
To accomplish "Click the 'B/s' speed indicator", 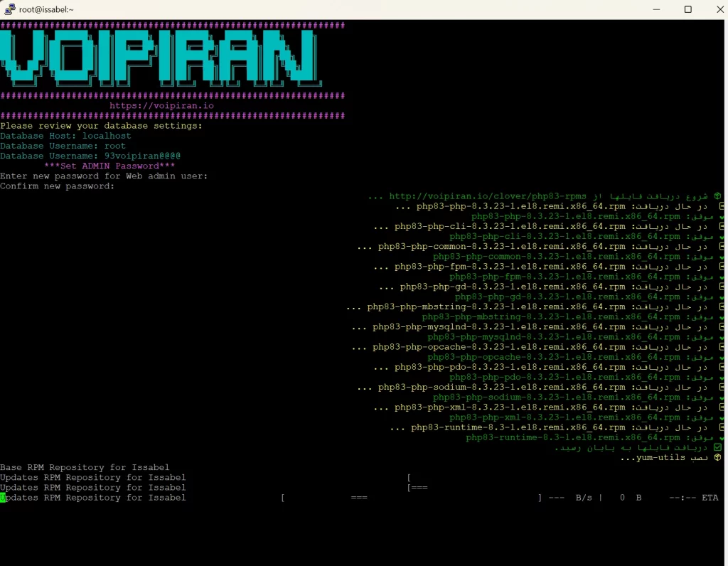I will tap(584, 498).
